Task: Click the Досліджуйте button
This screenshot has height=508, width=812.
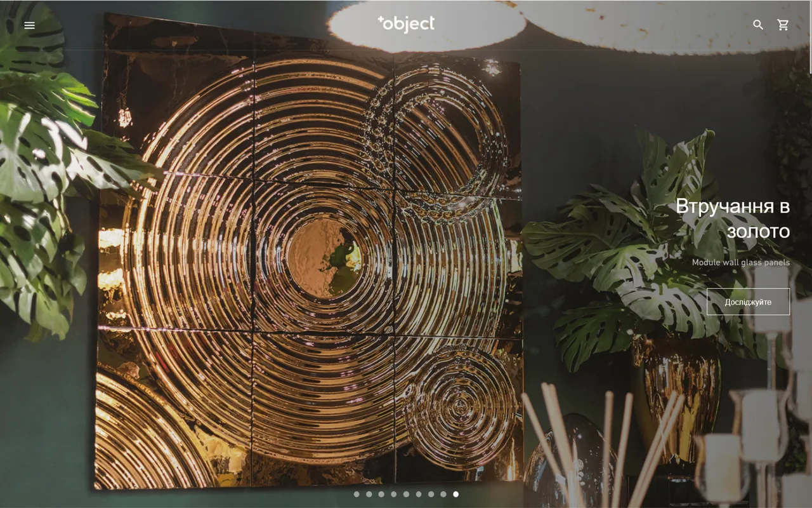Action: point(749,302)
